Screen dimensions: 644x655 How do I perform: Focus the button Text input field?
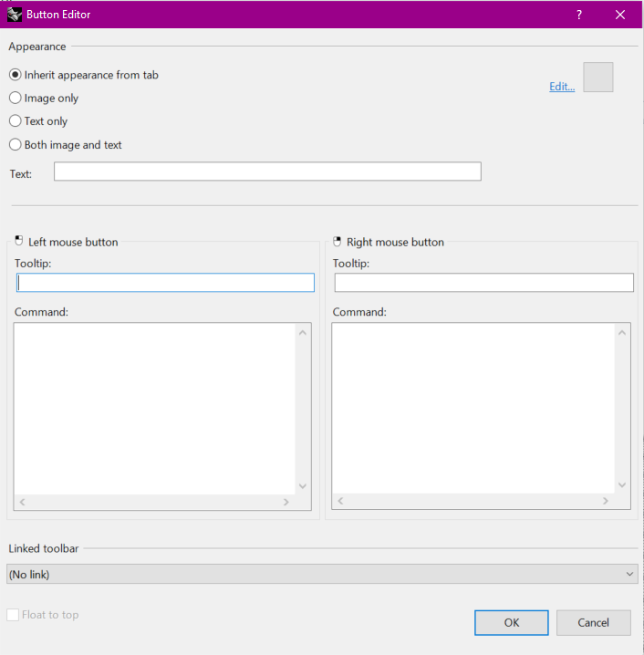pyautogui.click(x=267, y=172)
